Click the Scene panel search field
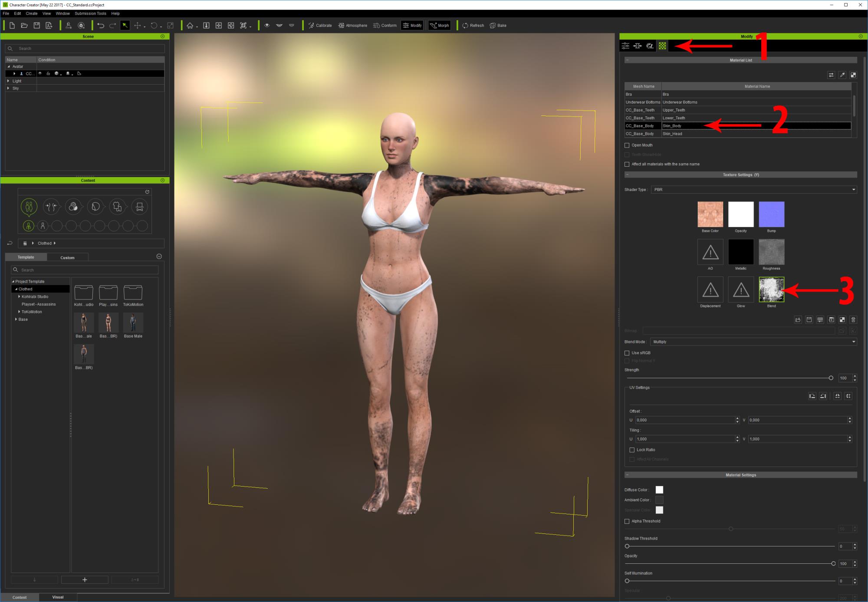 coord(85,49)
